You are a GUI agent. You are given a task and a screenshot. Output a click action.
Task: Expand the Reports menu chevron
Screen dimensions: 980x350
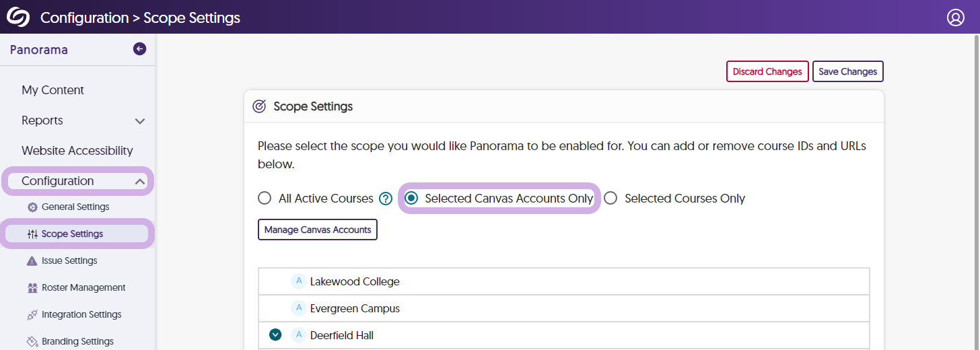click(140, 121)
